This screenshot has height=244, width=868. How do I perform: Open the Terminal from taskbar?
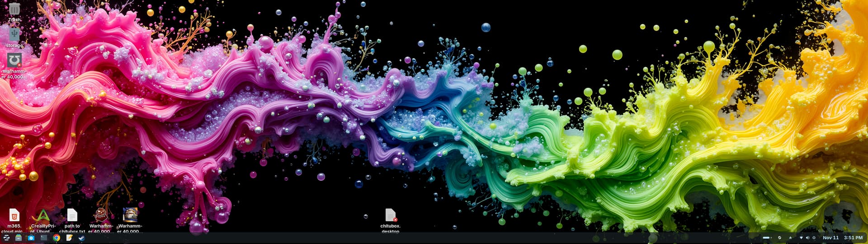pyautogui.click(x=44, y=238)
